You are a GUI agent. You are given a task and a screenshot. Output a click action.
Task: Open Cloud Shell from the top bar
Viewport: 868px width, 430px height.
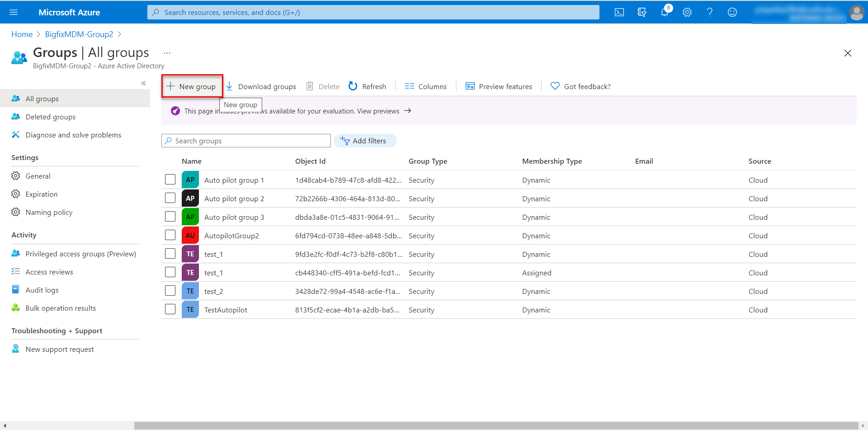coord(619,12)
